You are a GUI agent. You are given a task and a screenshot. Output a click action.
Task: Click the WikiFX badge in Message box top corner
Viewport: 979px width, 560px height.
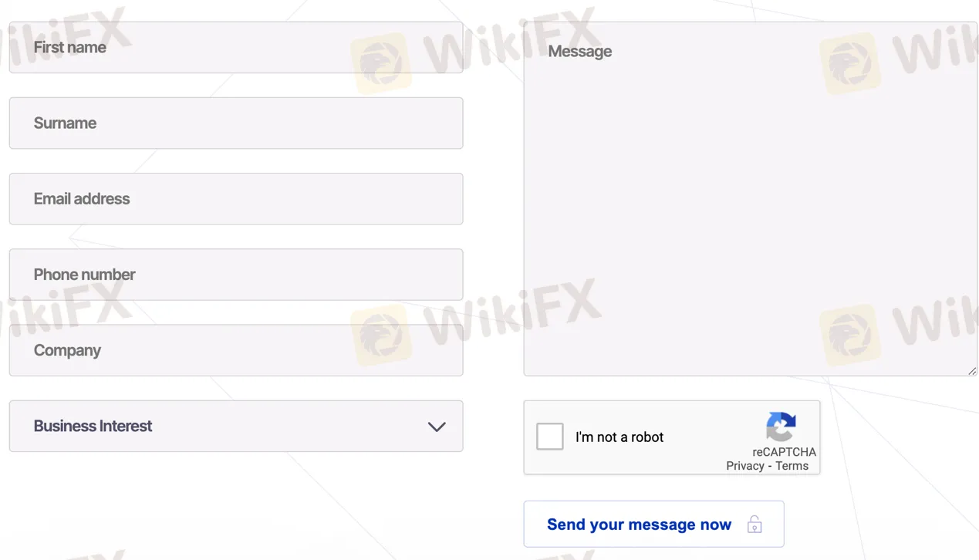point(850,63)
